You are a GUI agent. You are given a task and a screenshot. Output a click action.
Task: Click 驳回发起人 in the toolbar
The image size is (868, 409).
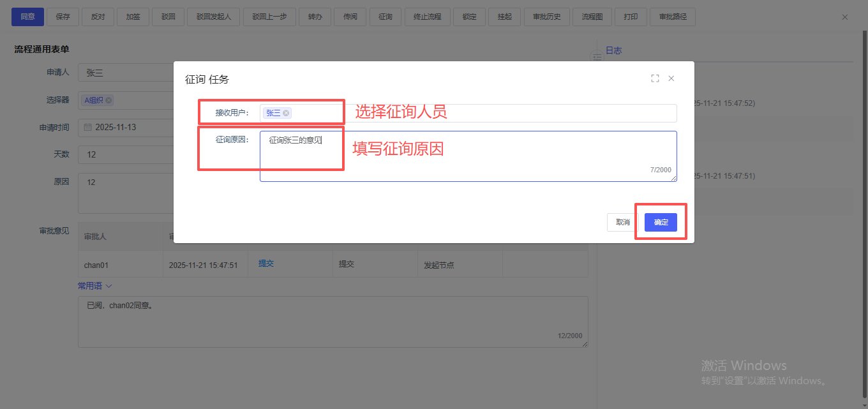pyautogui.click(x=214, y=17)
